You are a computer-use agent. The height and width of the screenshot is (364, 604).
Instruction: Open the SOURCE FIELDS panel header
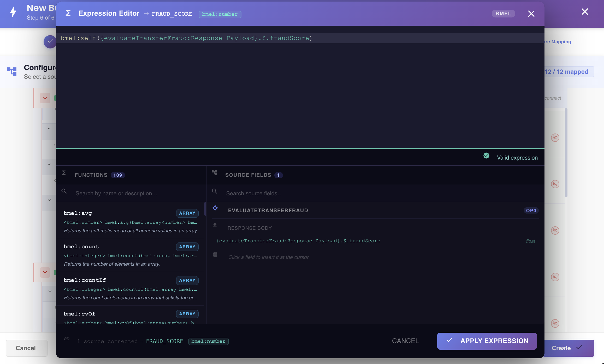(x=375, y=175)
